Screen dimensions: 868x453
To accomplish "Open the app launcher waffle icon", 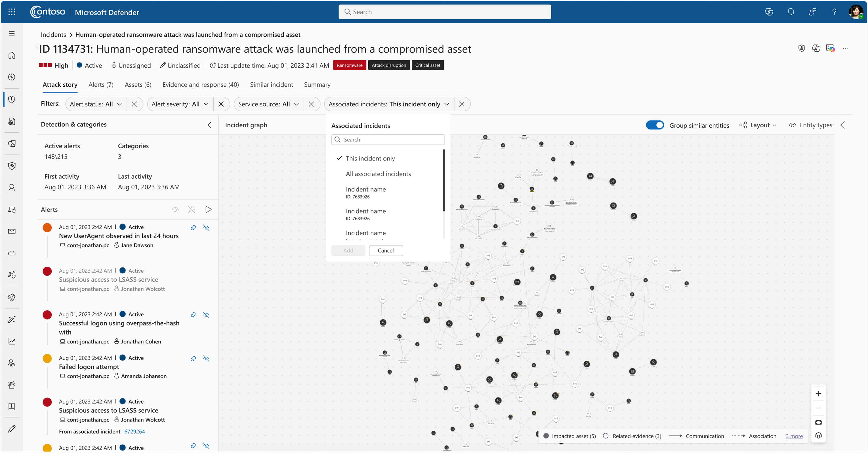I will point(12,12).
